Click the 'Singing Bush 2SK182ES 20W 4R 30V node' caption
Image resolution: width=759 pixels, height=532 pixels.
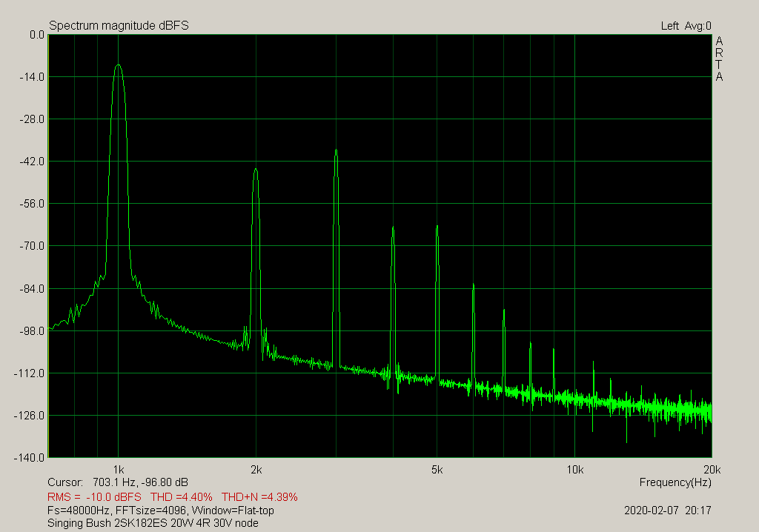tap(153, 523)
